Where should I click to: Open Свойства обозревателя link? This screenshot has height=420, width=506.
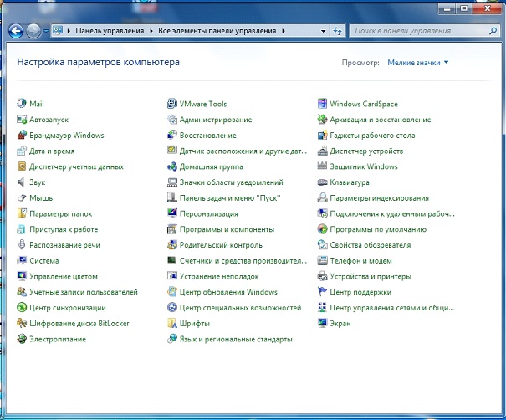(x=371, y=245)
